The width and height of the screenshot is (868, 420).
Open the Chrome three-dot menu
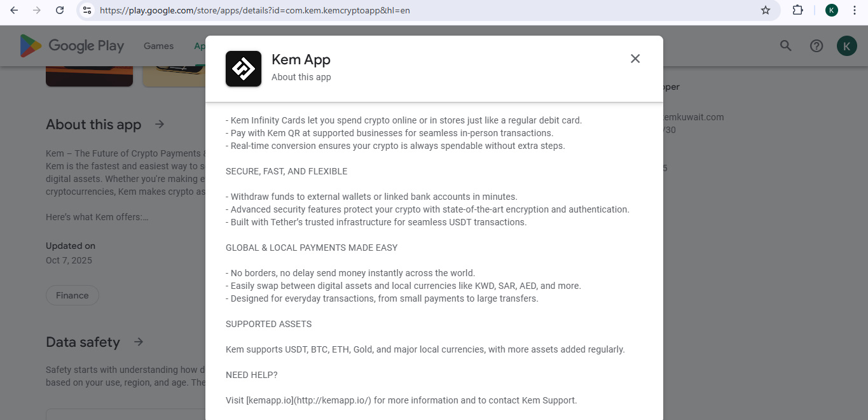(855, 10)
